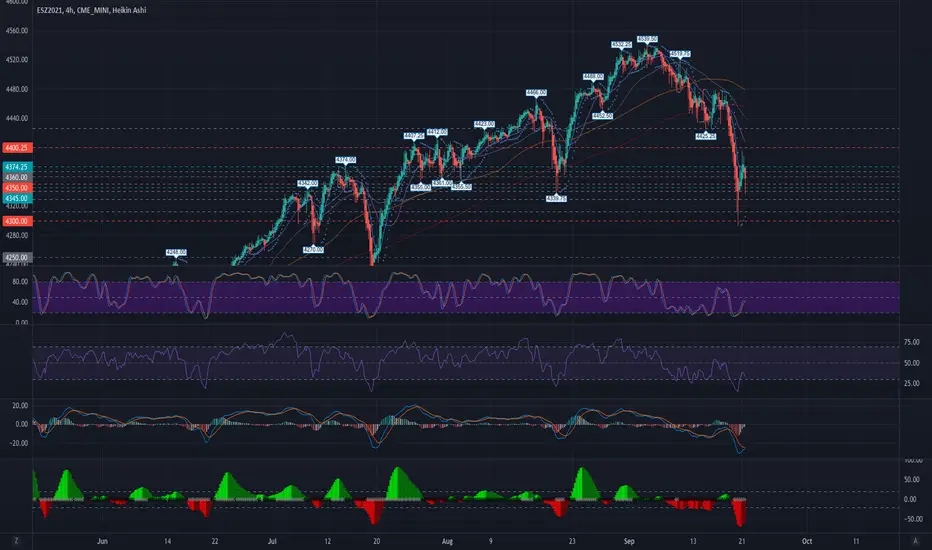932x550 pixels.
Task: Click the Aug date on time axis
Action: 448,541
